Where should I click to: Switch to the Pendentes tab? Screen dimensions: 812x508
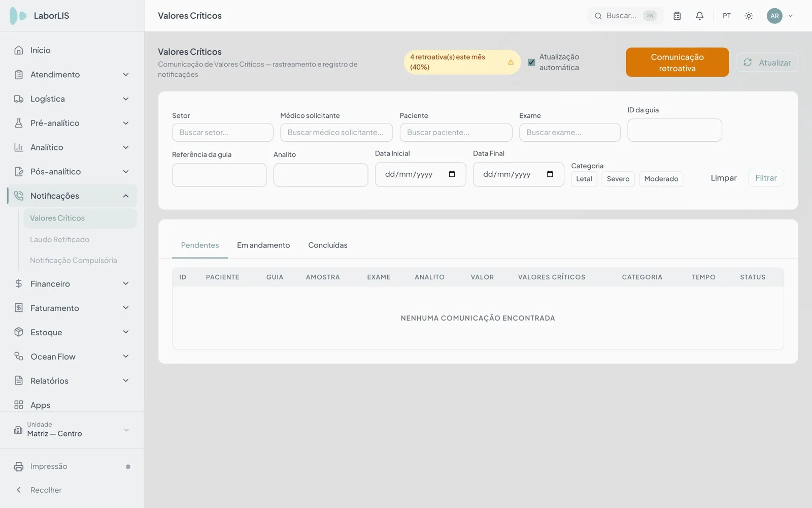click(x=200, y=245)
